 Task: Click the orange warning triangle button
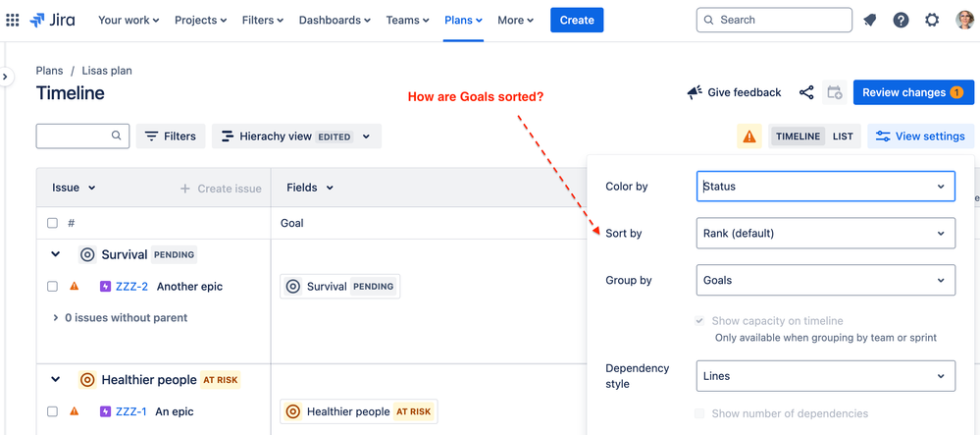coord(748,136)
